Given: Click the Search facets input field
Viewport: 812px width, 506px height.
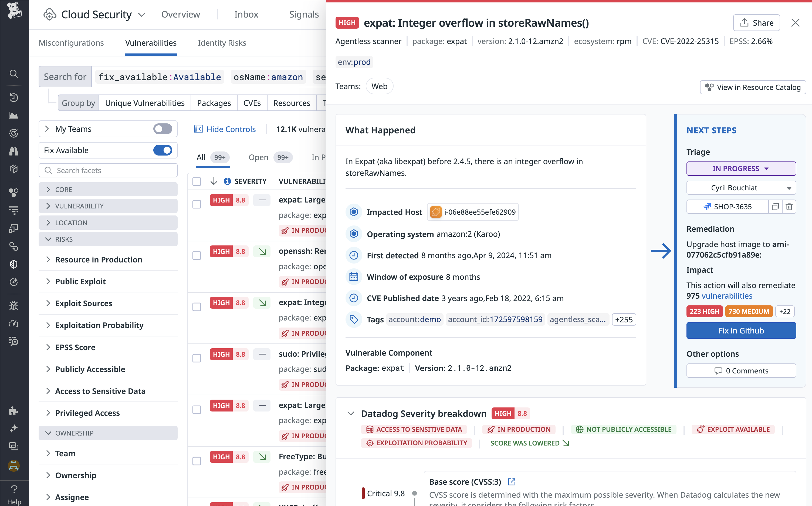Looking at the screenshot, I should click(107, 170).
